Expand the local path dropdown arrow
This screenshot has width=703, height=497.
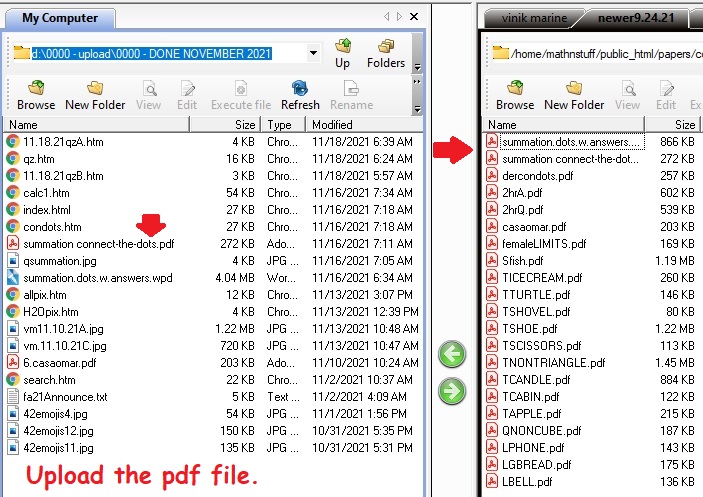[x=313, y=53]
